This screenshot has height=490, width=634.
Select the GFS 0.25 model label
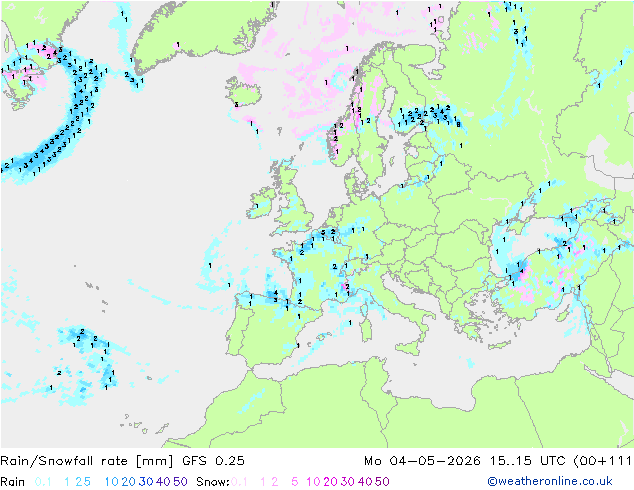tap(213, 460)
